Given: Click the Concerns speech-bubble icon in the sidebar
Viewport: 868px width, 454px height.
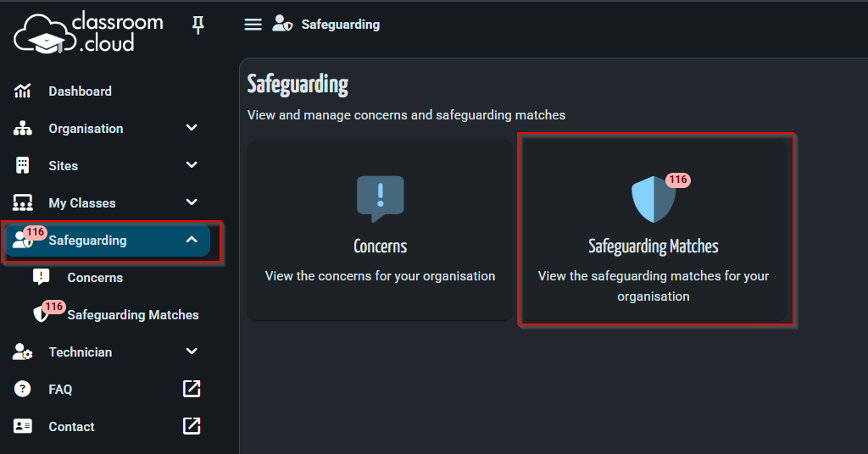Looking at the screenshot, I should coord(41,276).
